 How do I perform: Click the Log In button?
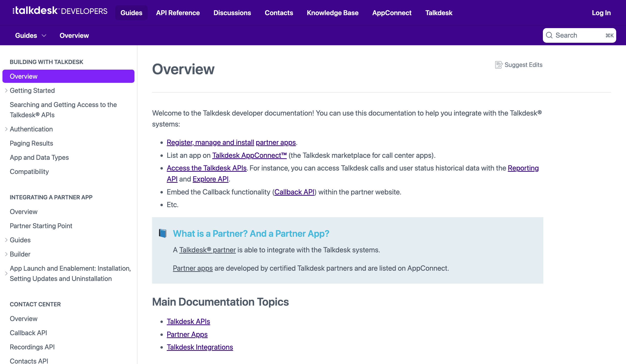coord(601,13)
